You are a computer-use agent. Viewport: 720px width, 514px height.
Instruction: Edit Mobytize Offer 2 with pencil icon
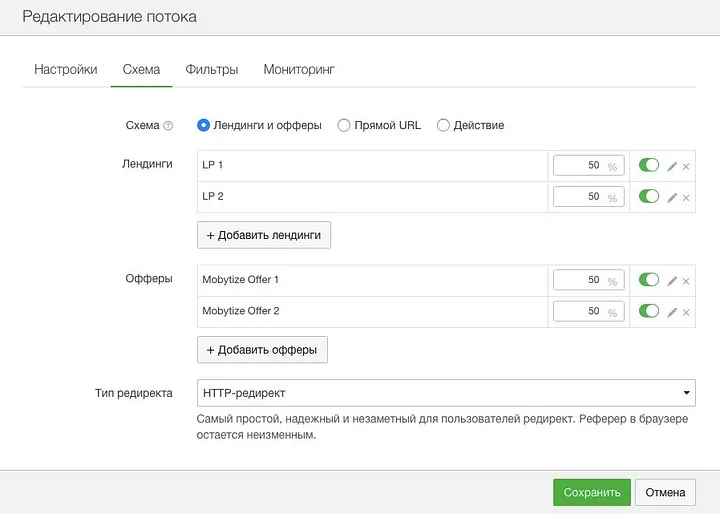672,312
